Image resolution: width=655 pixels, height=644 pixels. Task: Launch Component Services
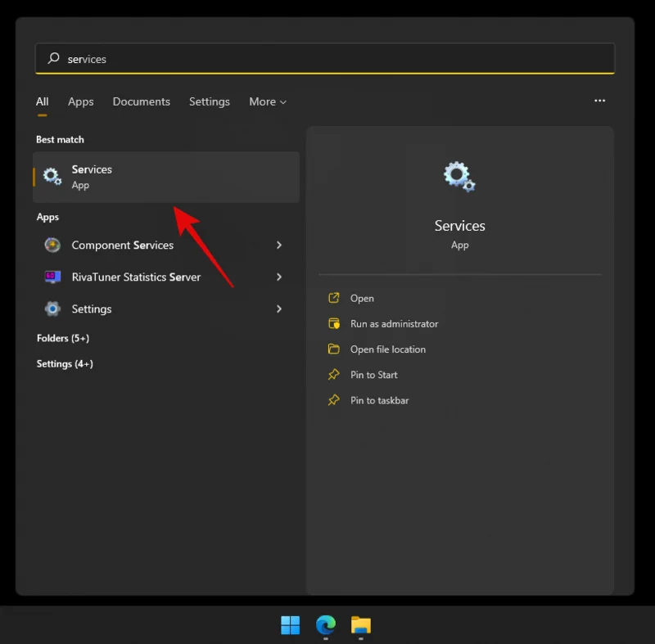point(121,245)
